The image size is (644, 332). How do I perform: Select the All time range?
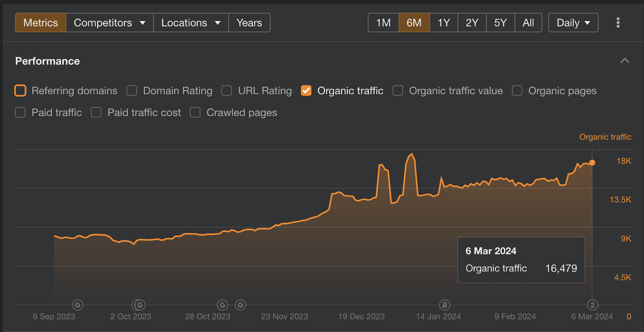[528, 23]
